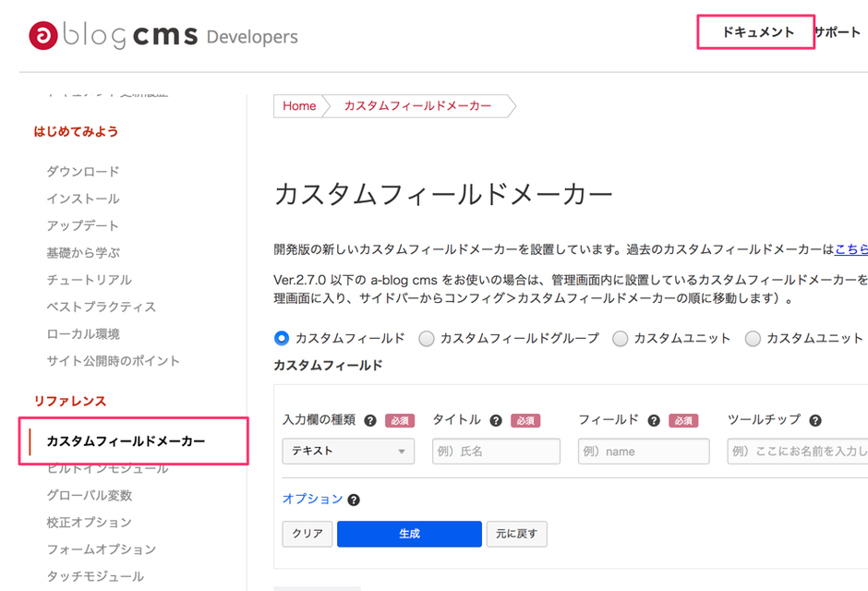Click help icon next to 入力欄の種類
The height and width of the screenshot is (591, 868).
pyautogui.click(x=370, y=420)
